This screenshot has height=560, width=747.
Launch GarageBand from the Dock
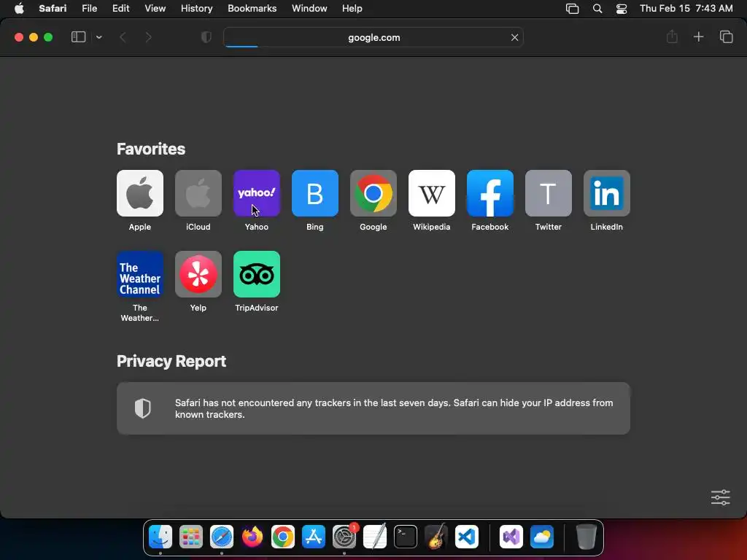point(436,537)
